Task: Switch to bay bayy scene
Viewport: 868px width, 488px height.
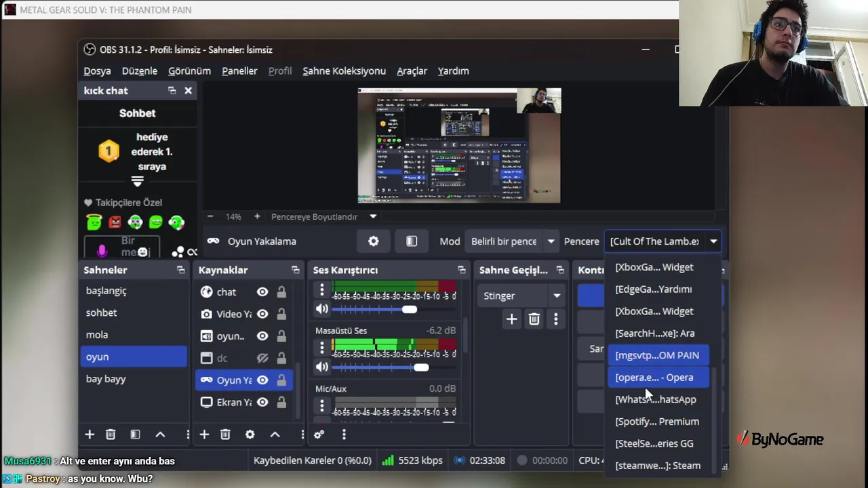Action: [x=134, y=379]
